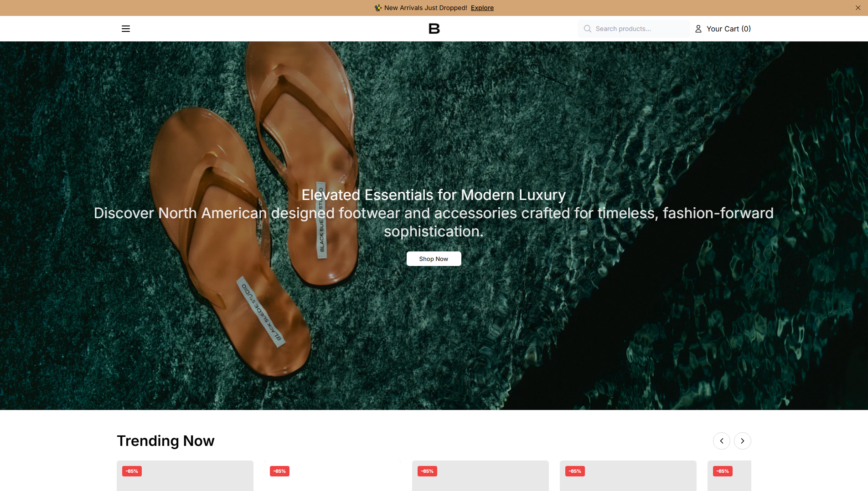The height and width of the screenshot is (491, 868).
Task: Click the 'Elevated Essentials for Modern Luxury' headline
Action: click(x=434, y=195)
